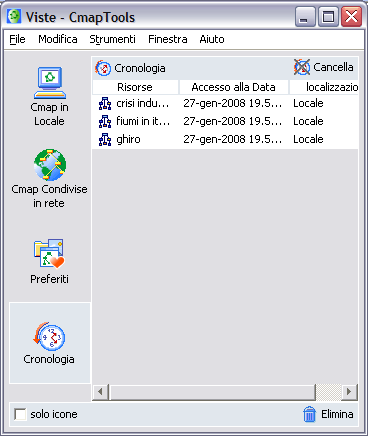Click the Elimina trash can icon

click(x=309, y=414)
